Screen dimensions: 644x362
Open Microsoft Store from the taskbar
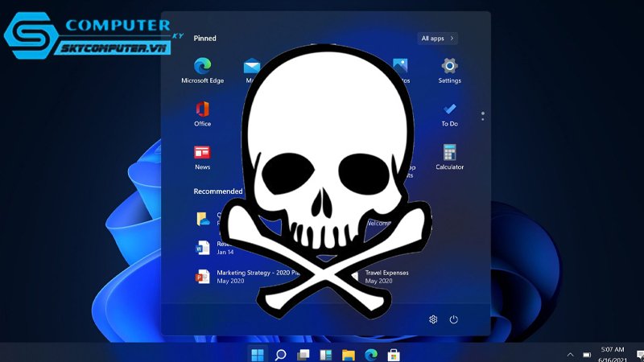pos(394,355)
